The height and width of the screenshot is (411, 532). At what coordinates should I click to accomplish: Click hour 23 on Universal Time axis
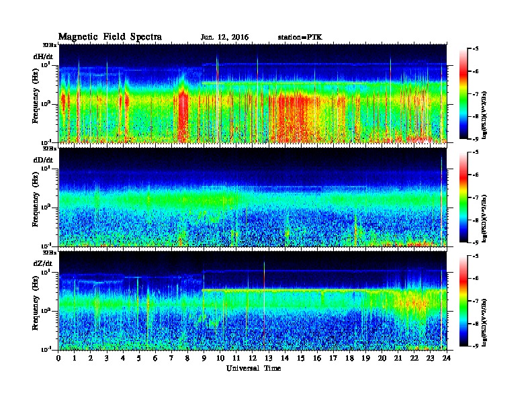431,358
